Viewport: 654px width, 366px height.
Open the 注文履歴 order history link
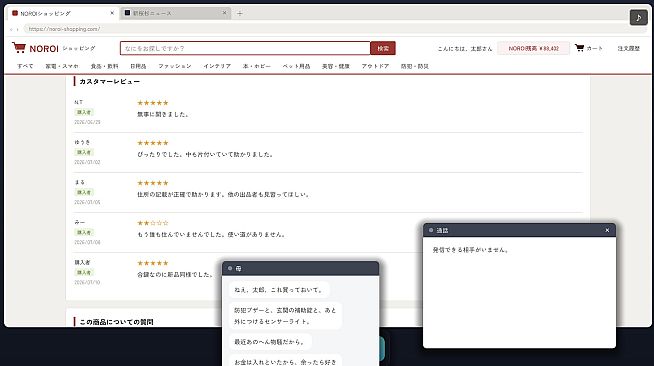(x=629, y=48)
